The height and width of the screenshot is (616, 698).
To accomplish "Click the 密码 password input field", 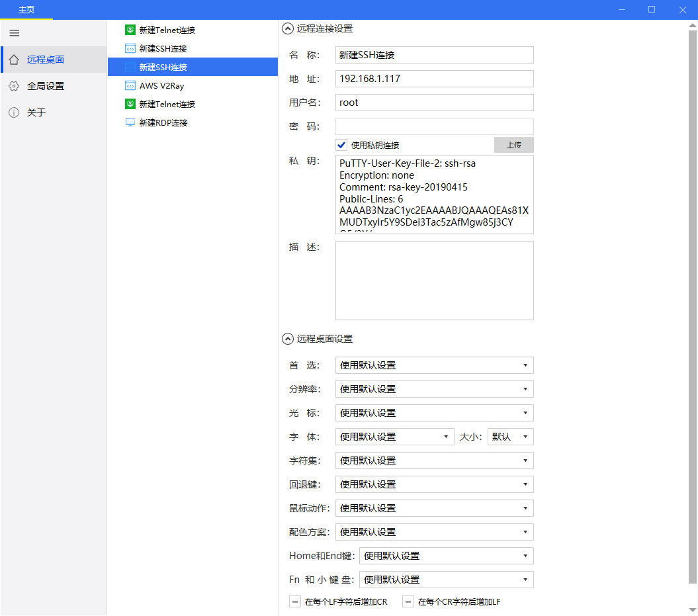I will 434,126.
